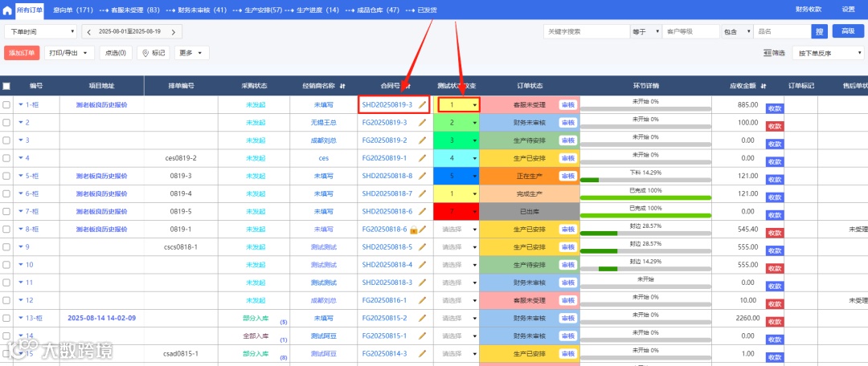Open dealer link 无锡王总
Screen dimensions: 868x366
tap(324, 122)
